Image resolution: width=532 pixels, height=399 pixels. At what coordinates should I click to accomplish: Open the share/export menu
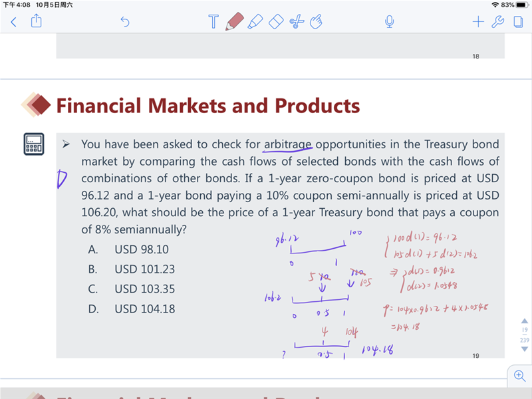(x=37, y=21)
